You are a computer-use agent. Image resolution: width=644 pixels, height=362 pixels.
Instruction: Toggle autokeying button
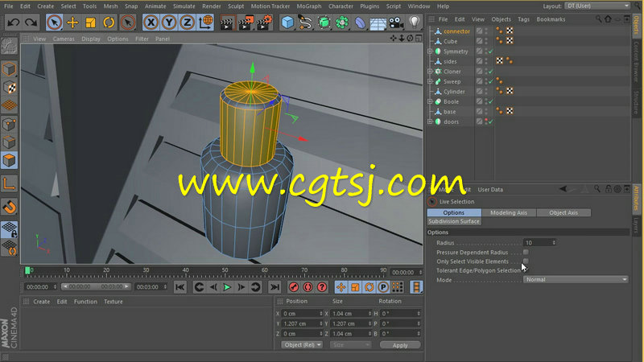(x=308, y=287)
